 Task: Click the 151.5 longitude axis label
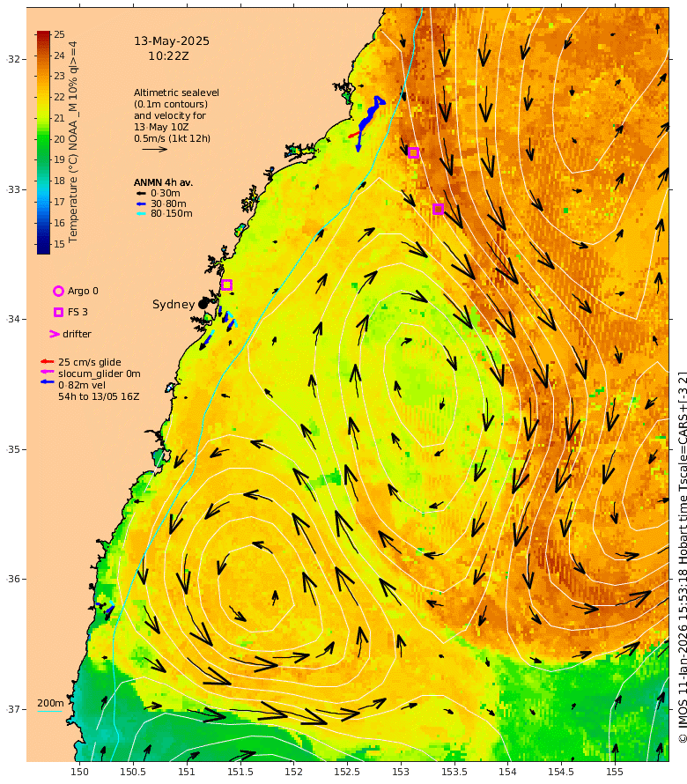[240, 772]
